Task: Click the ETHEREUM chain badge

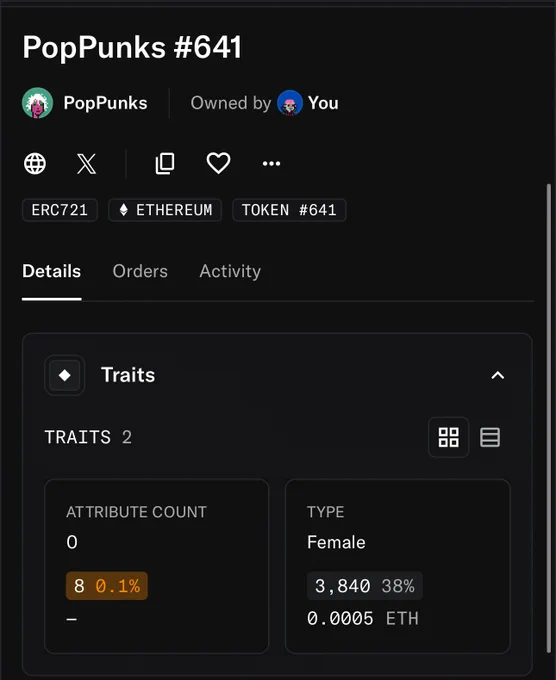Action: 165,210
